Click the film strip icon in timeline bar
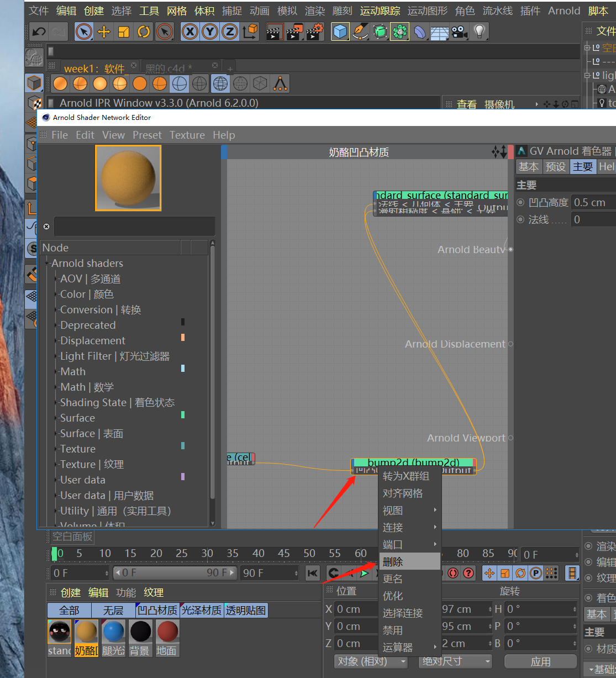Screen dimensions: 616x678 [x=572, y=573]
